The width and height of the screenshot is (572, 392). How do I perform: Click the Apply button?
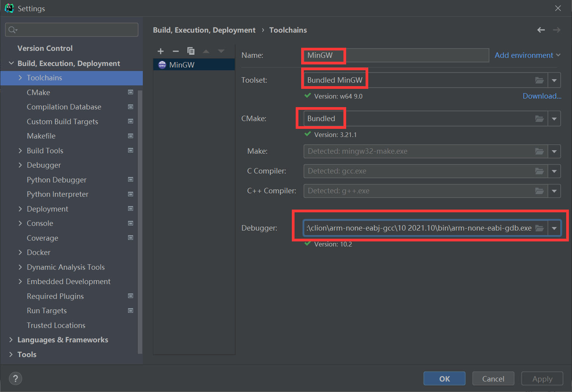click(x=542, y=379)
